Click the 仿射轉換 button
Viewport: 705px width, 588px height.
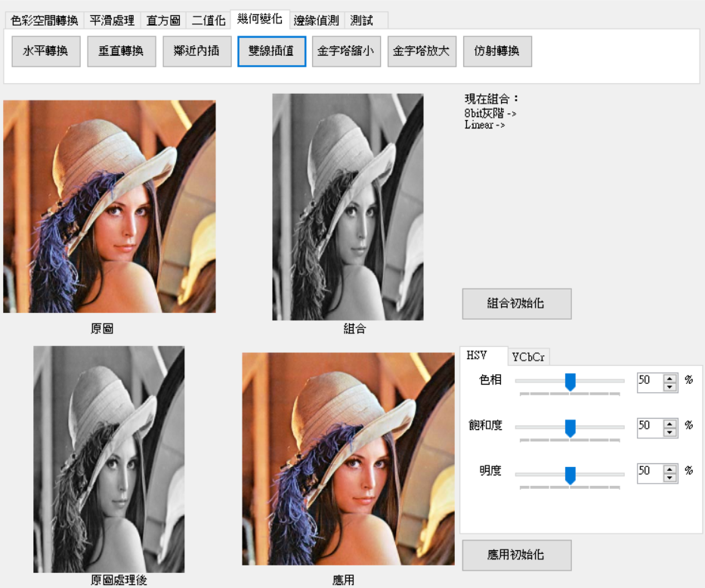pyautogui.click(x=497, y=51)
